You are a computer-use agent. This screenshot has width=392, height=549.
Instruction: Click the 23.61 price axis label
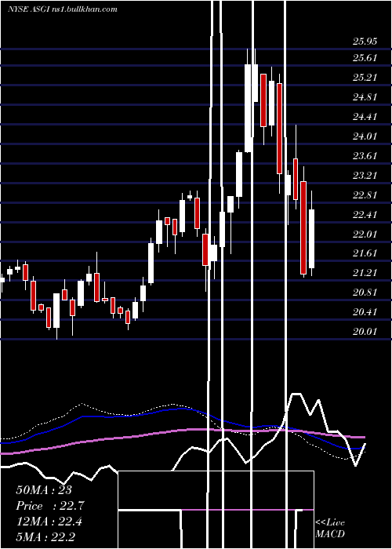365,156
